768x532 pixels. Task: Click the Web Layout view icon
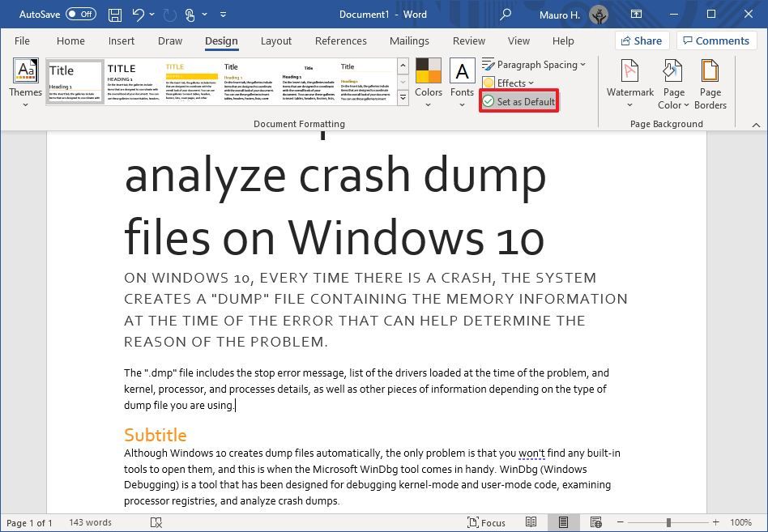pos(596,522)
